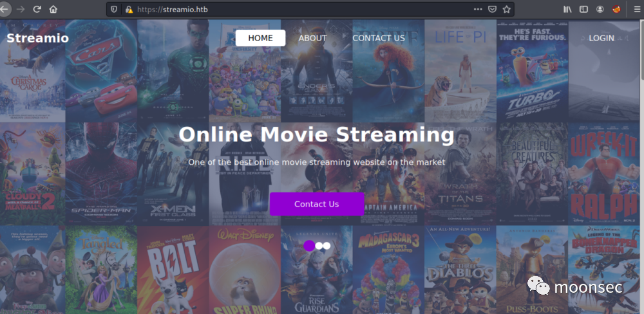Click the Rise of the Guardians poster

317,270
